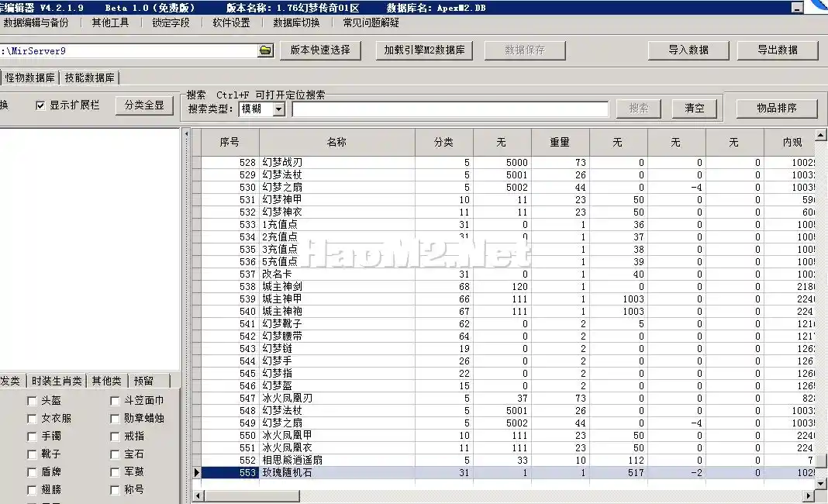Click the vertical scrollbar thumb of the table

tap(820, 461)
